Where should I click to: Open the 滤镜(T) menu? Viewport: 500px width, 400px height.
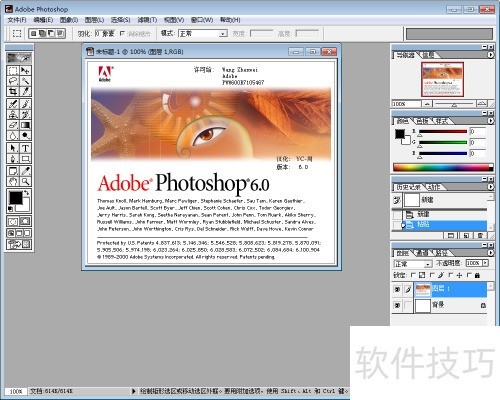(x=147, y=20)
